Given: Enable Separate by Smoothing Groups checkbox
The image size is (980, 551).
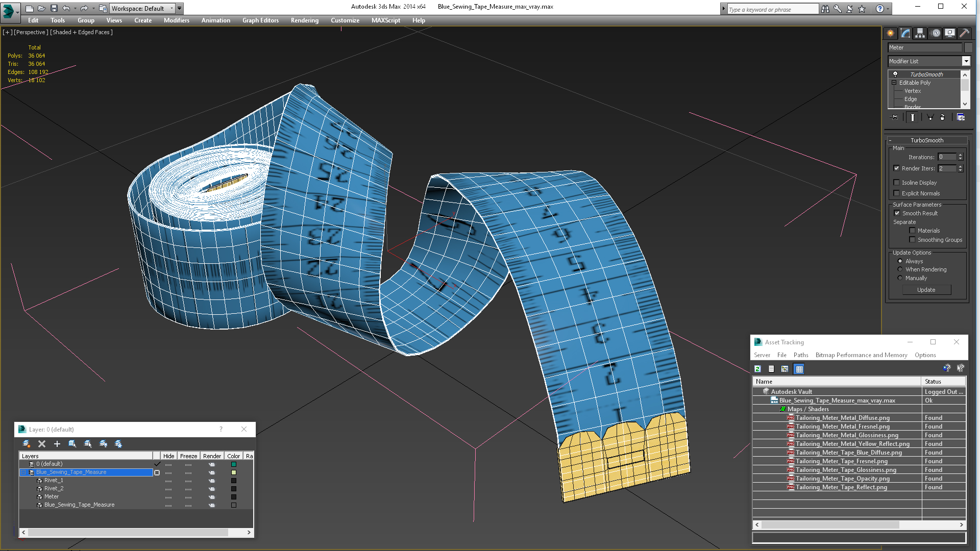Looking at the screenshot, I should (912, 240).
